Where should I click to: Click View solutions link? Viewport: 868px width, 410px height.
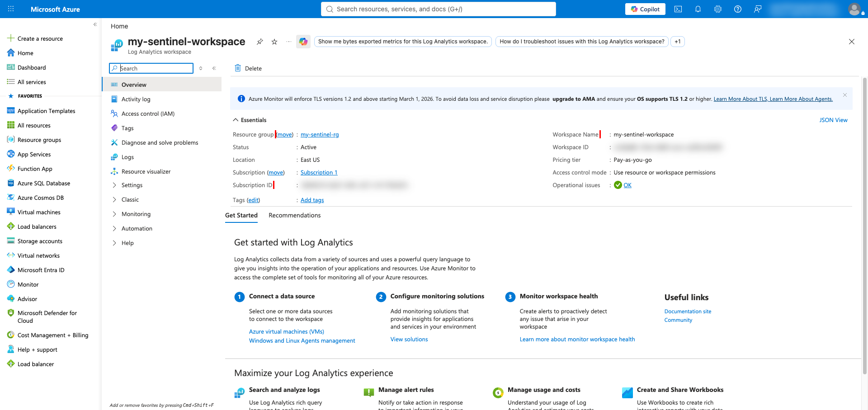(x=409, y=339)
